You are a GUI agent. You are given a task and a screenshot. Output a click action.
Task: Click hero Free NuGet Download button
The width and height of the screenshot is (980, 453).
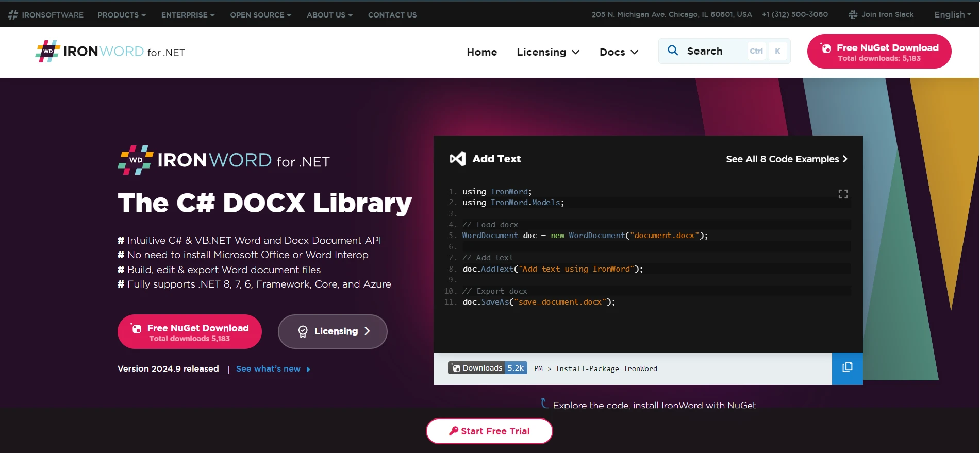189,332
